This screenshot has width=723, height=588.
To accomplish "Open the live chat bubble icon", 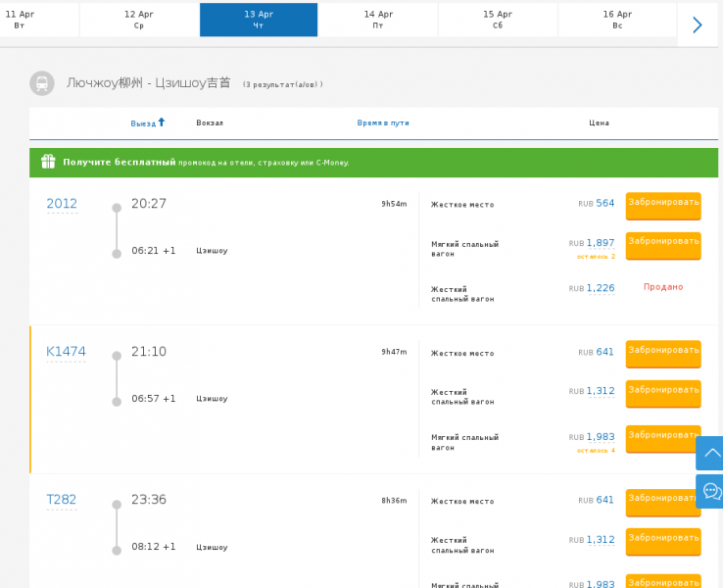I will click(711, 491).
